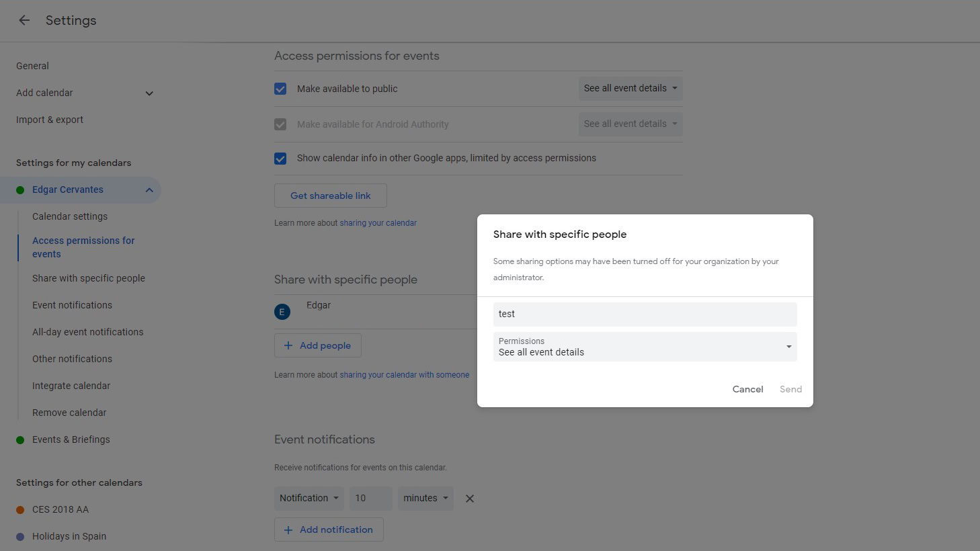This screenshot has width=980, height=551.
Task: Click the plus icon next to Add notification
Action: [x=289, y=529]
